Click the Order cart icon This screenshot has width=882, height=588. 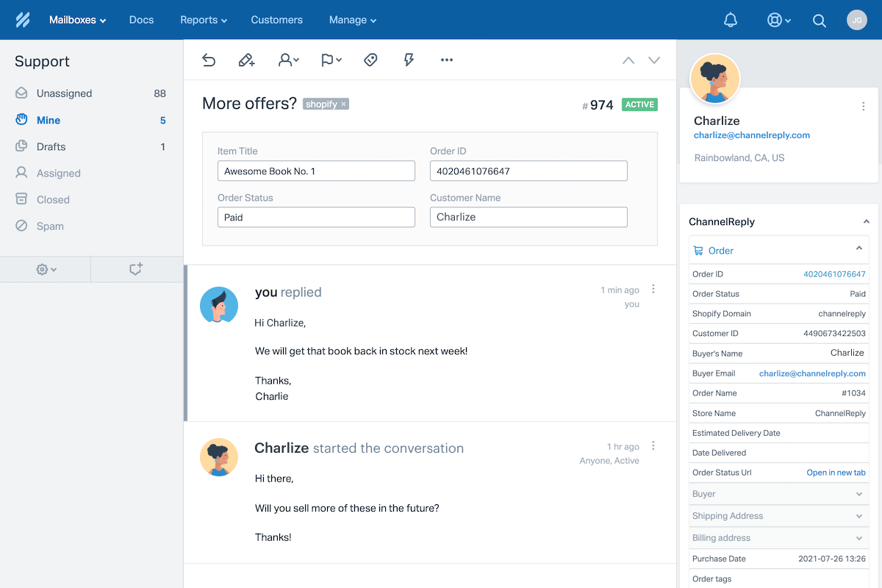(698, 251)
